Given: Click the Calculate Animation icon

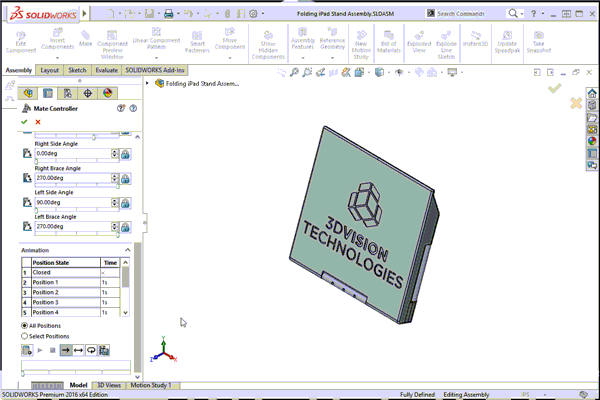Looking at the screenshot, I should 27,350.
